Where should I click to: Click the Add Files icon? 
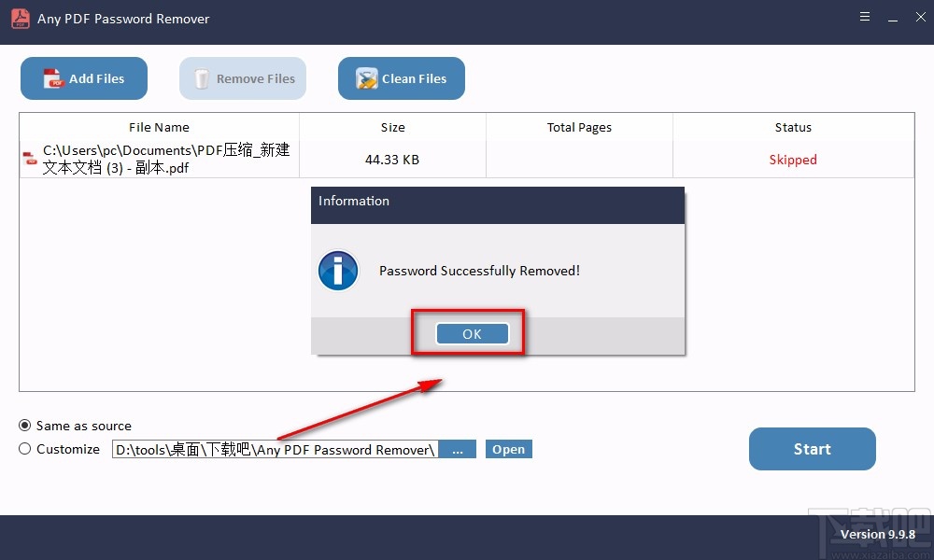coord(53,78)
